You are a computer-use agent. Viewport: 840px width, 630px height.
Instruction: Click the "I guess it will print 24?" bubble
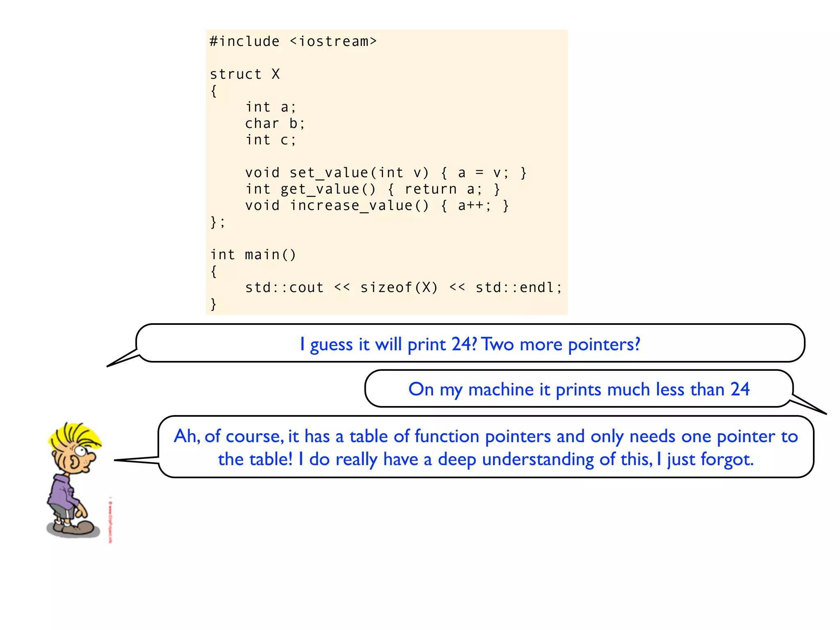[470, 344]
